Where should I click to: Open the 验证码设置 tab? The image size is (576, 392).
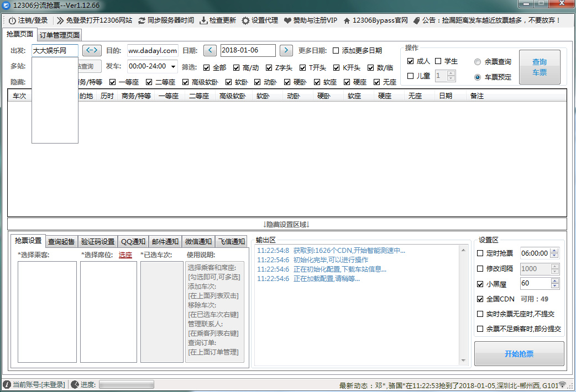[x=97, y=241]
